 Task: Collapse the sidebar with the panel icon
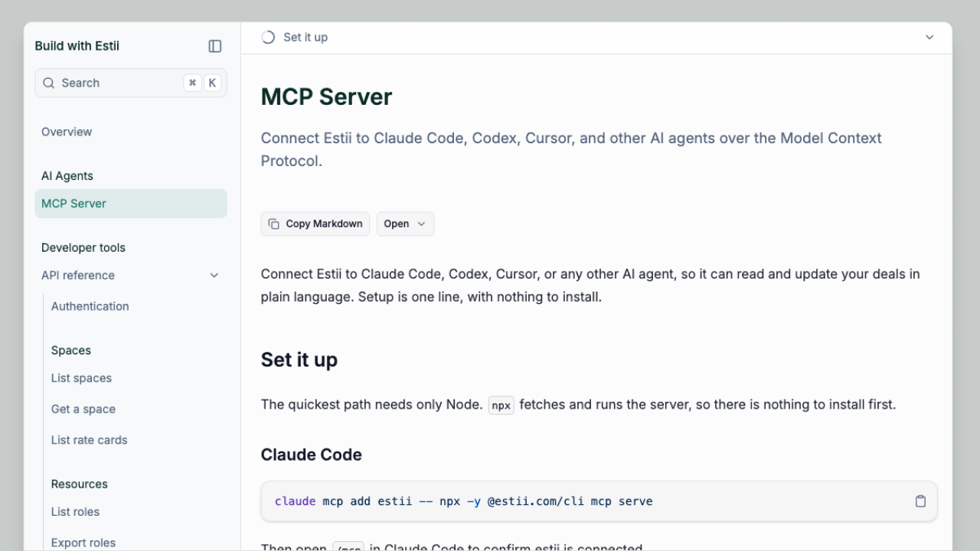click(215, 46)
